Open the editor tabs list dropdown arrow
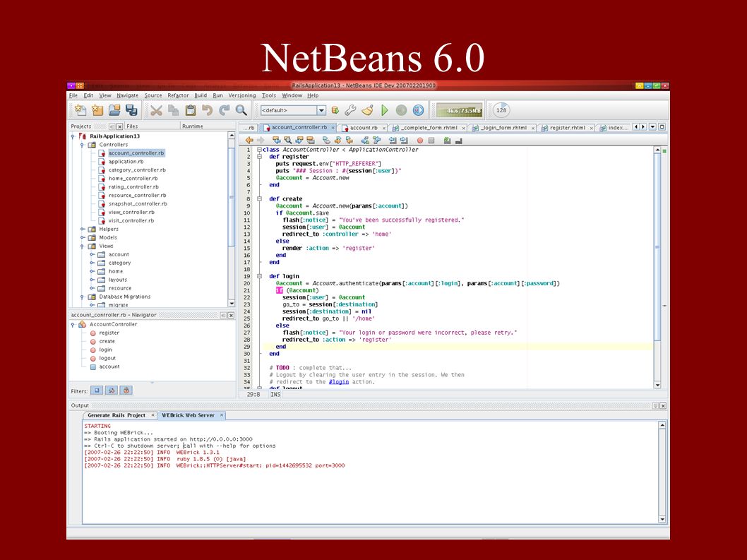 652,127
